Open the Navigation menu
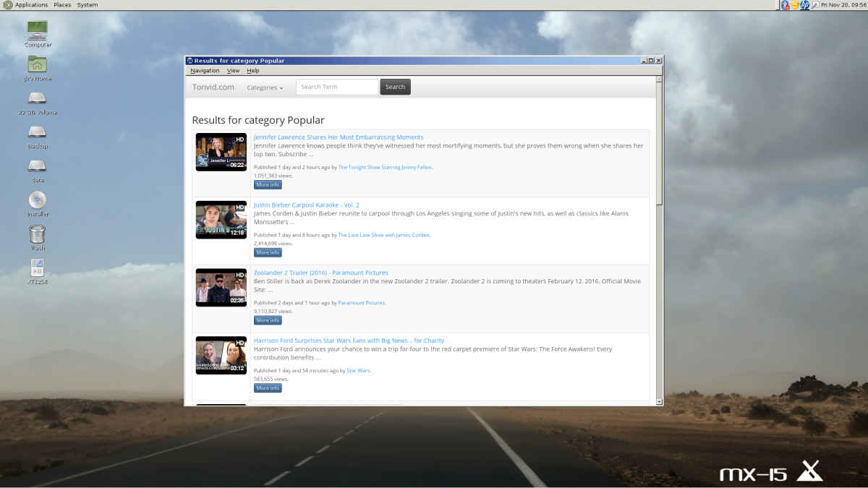 pyautogui.click(x=205, y=71)
